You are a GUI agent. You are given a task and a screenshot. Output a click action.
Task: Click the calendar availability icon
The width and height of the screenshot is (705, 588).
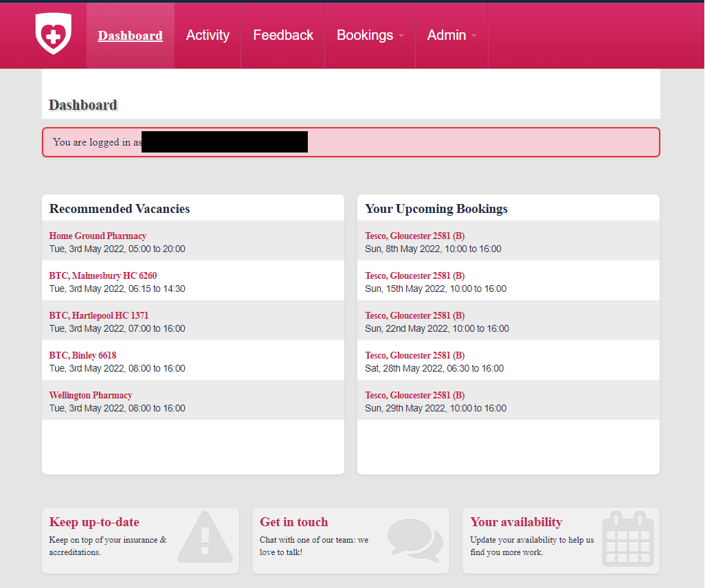[x=627, y=539]
